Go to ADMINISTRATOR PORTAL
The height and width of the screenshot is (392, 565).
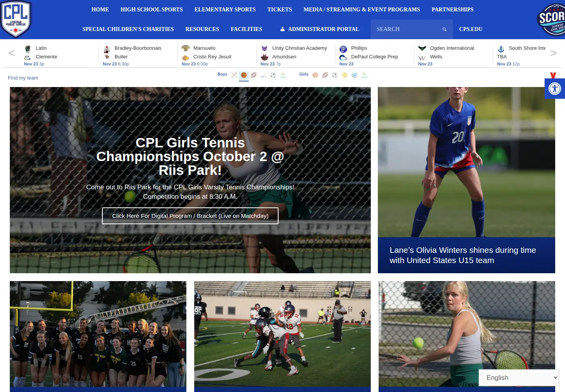click(319, 29)
